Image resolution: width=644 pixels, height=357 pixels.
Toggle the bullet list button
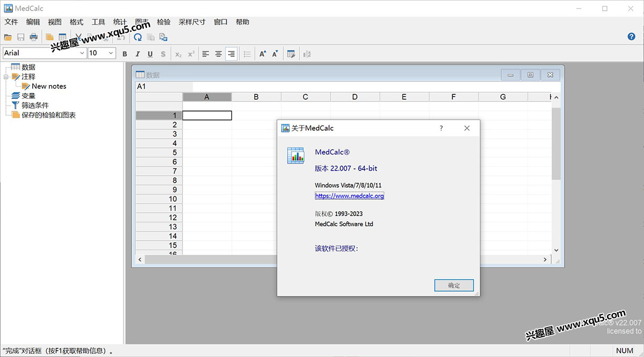click(x=247, y=54)
